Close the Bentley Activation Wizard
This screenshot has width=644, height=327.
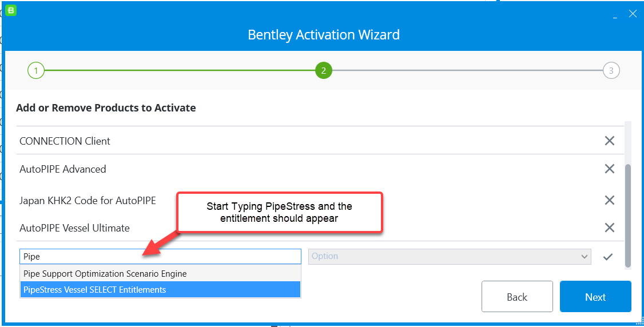(633, 14)
